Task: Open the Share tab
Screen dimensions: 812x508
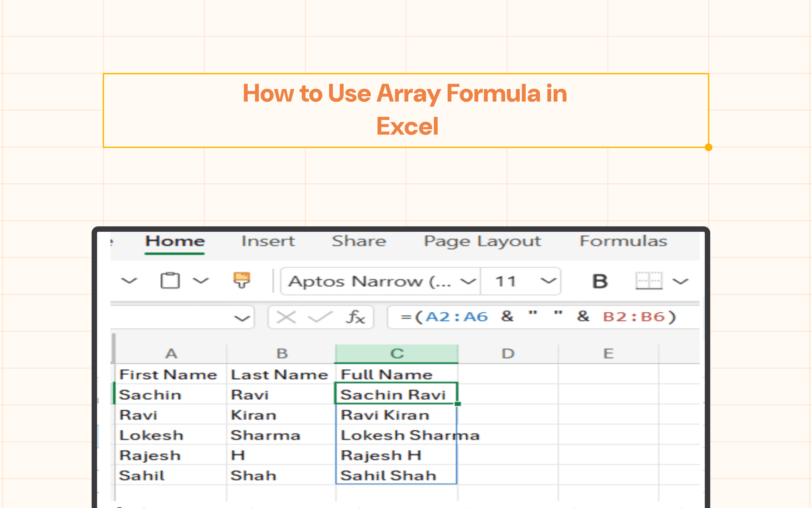Action: click(x=359, y=241)
